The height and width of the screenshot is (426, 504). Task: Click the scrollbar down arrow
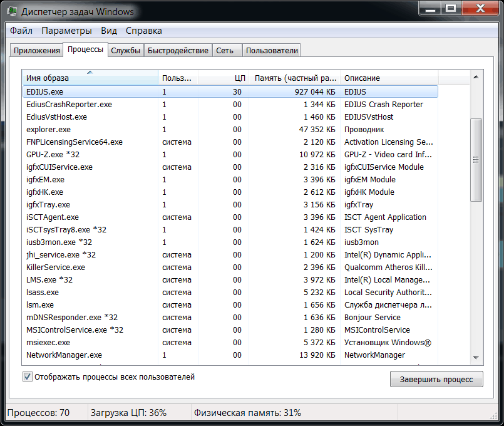tap(476, 358)
